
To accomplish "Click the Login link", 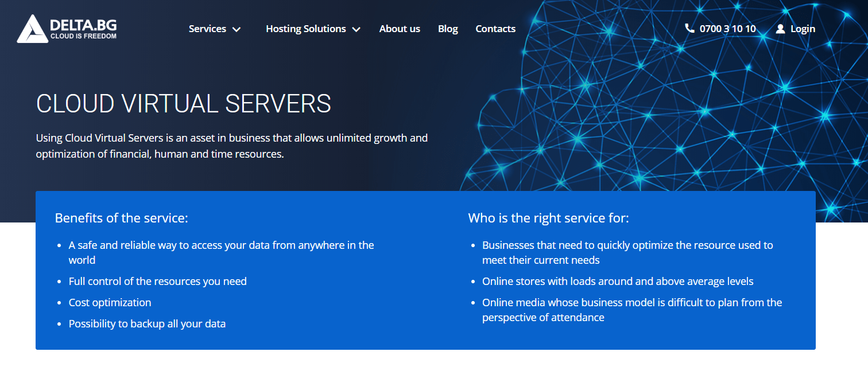I will click(x=803, y=29).
